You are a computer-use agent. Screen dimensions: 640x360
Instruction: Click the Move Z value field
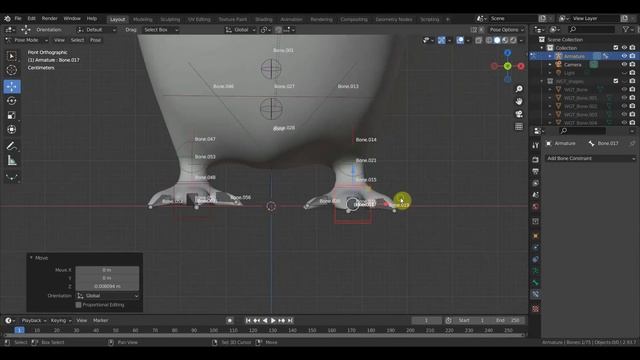(107, 286)
